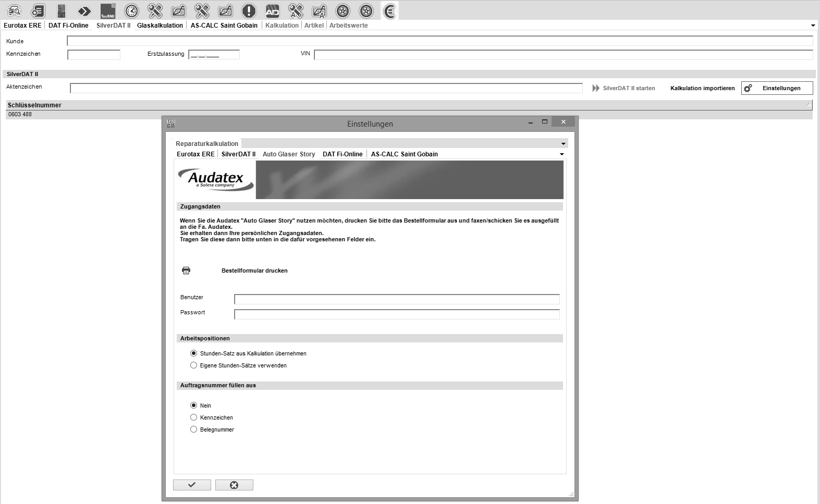The width and height of the screenshot is (820, 504).
Task: Click the Passwort input field
Action: click(x=397, y=314)
